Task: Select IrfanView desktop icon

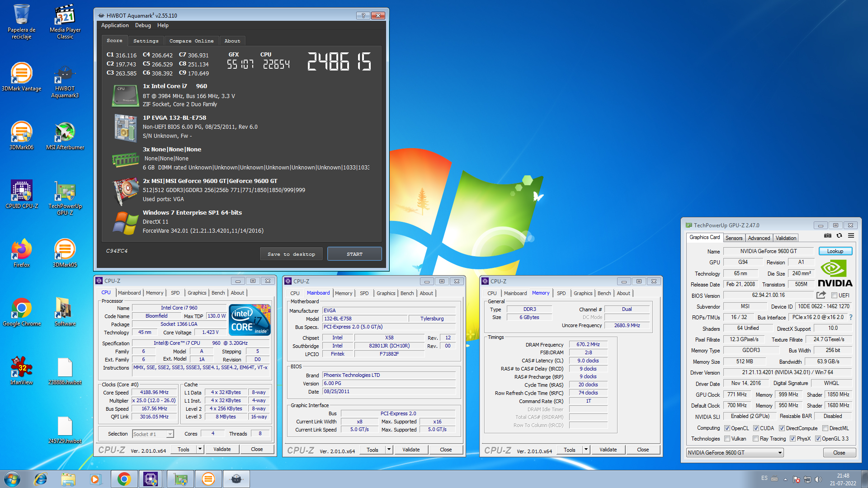Action: click(x=21, y=371)
